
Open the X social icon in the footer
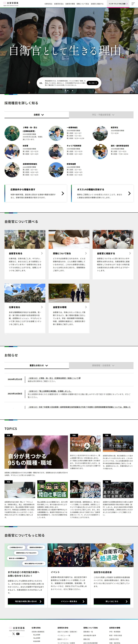click(x=14, y=634)
